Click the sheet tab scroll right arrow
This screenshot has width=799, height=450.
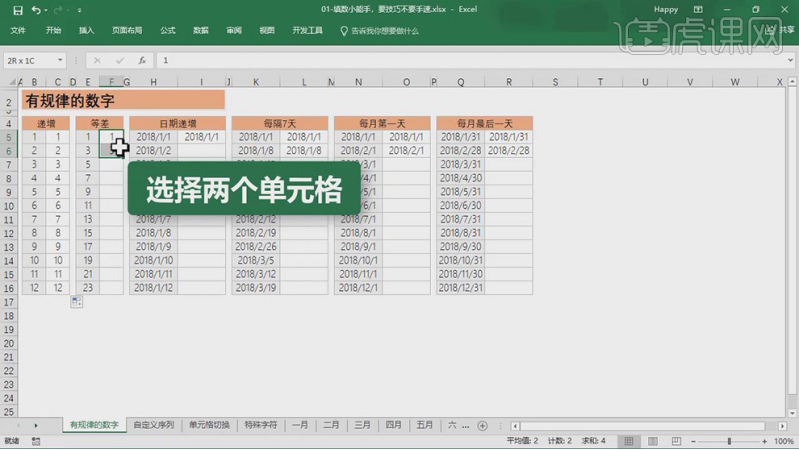[x=36, y=426]
